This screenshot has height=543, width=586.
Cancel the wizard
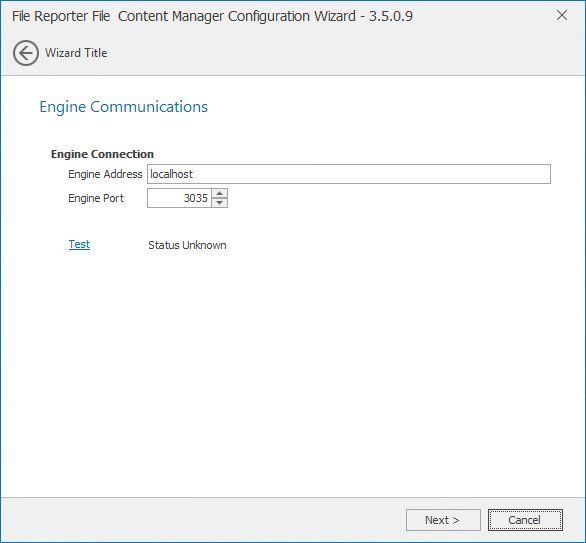click(x=525, y=520)
